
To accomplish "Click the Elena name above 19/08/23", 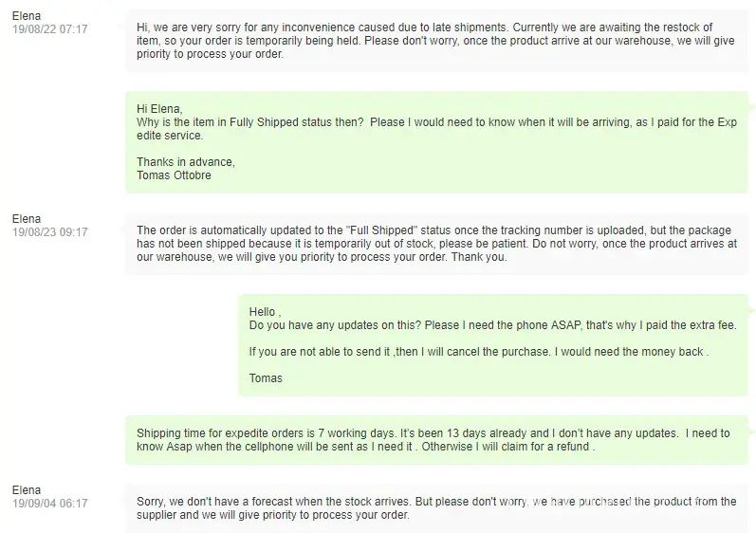I will [x=27, y=219].
